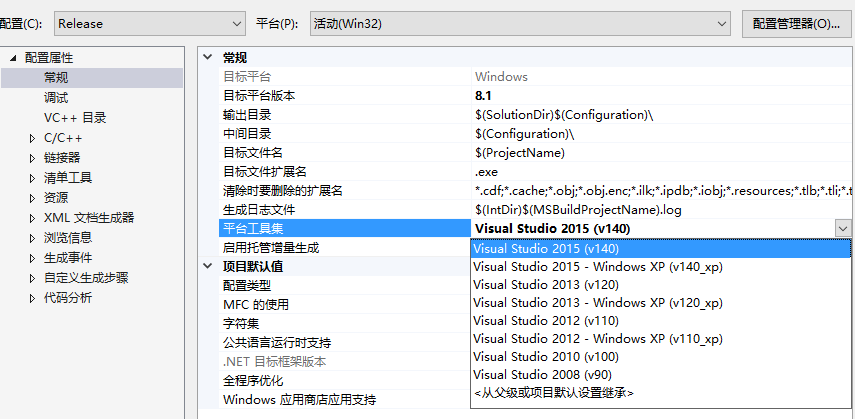Choose Visual Studio 2013 - Windows XP (v120_xp)
Viewport: 855px width, 419px height.
660,303
